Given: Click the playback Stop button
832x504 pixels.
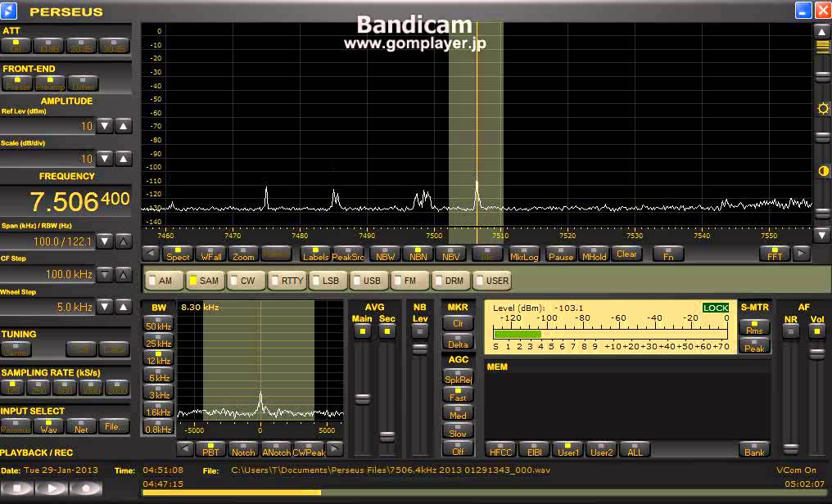Looking at the screenshot, I should pos(17,488).
